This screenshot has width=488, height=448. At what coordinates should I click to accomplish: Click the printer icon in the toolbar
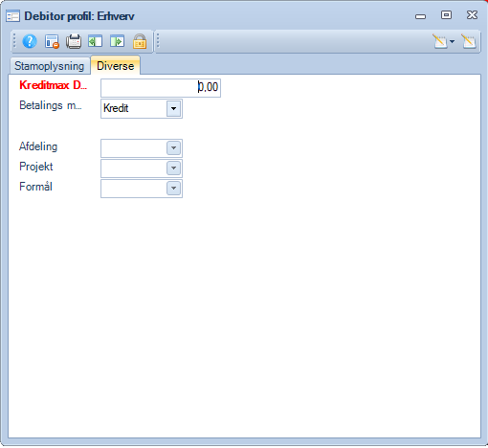(x=74, y=41)
